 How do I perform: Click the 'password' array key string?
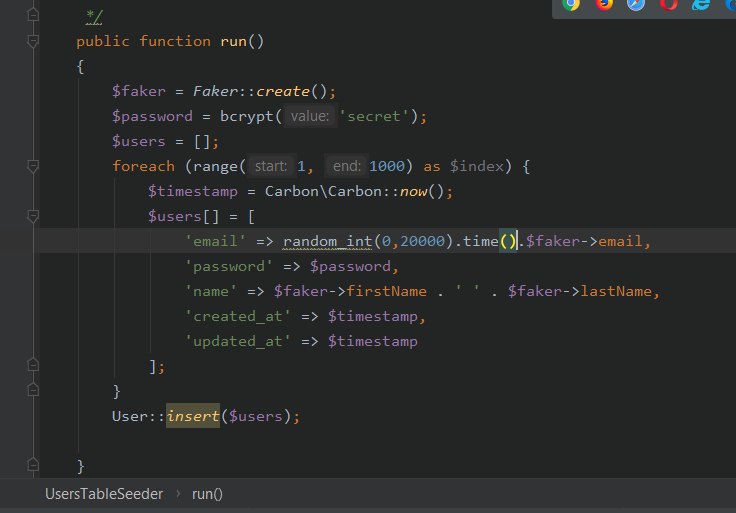(x=229, y=267)
